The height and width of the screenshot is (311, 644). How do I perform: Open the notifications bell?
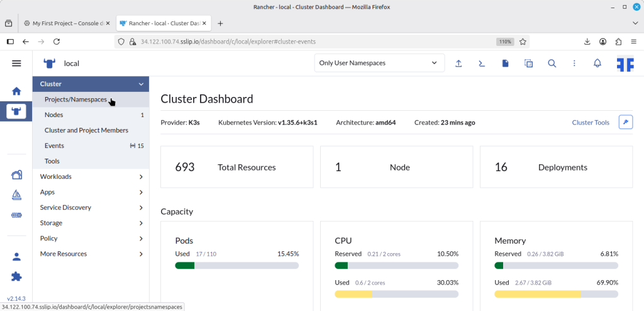pyautogui.click(x=597, y=64)
